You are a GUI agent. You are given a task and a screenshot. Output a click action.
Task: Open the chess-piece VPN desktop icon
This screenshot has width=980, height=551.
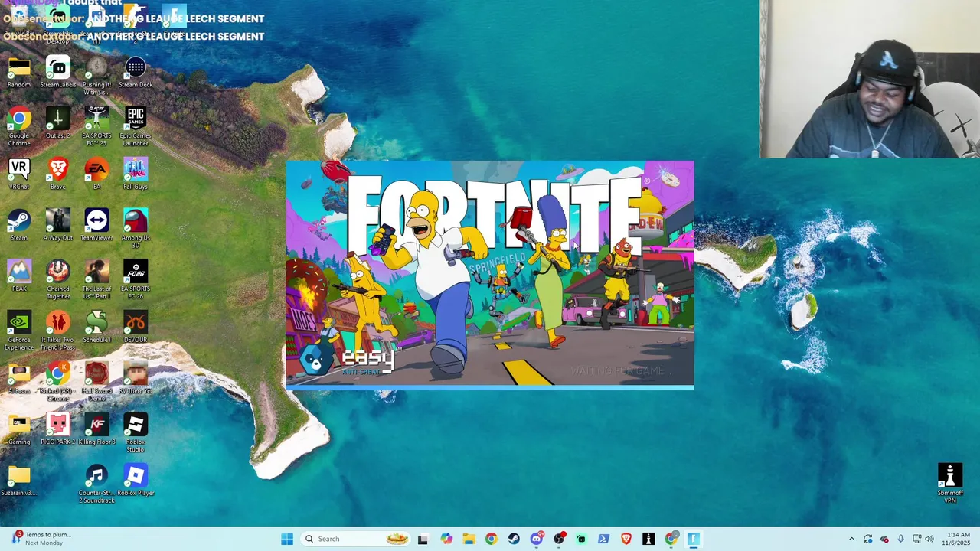[950, 483]
